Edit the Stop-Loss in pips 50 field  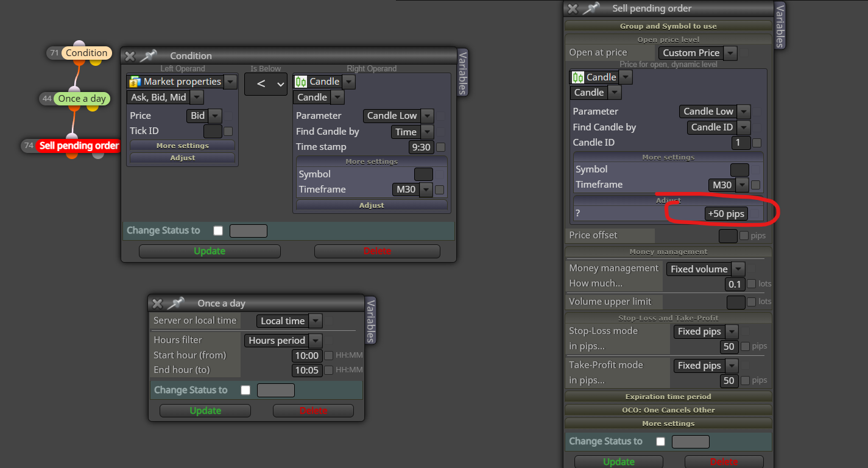coord(729,347)
